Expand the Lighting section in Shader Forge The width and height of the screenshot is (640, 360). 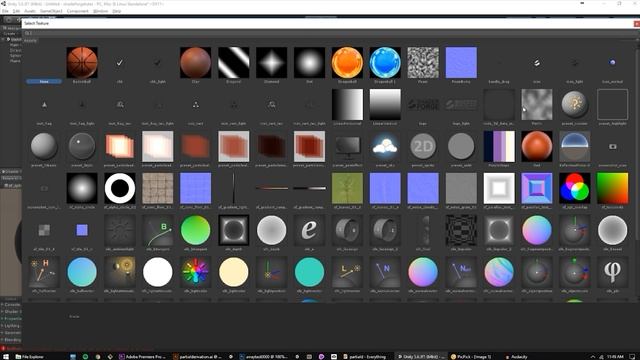pyautogui.click(x=11, y=326)
